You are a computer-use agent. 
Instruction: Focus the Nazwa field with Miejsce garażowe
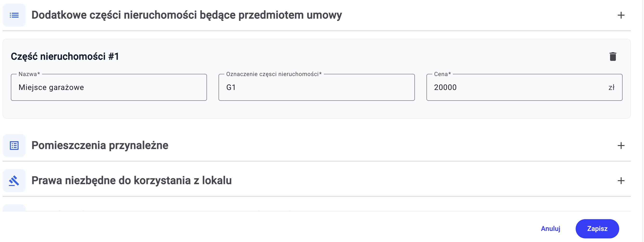(x=109, y=87)
